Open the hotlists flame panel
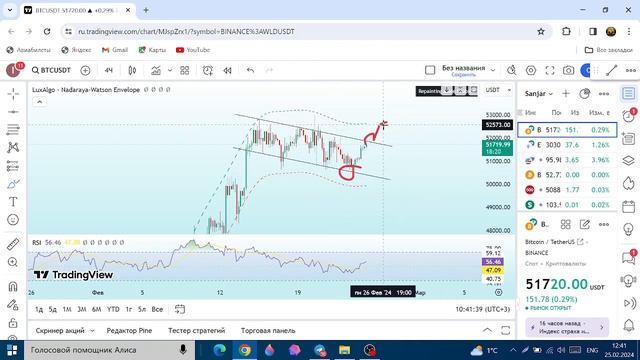The height and width of the screenshot is (360, 640). [629, 182]
